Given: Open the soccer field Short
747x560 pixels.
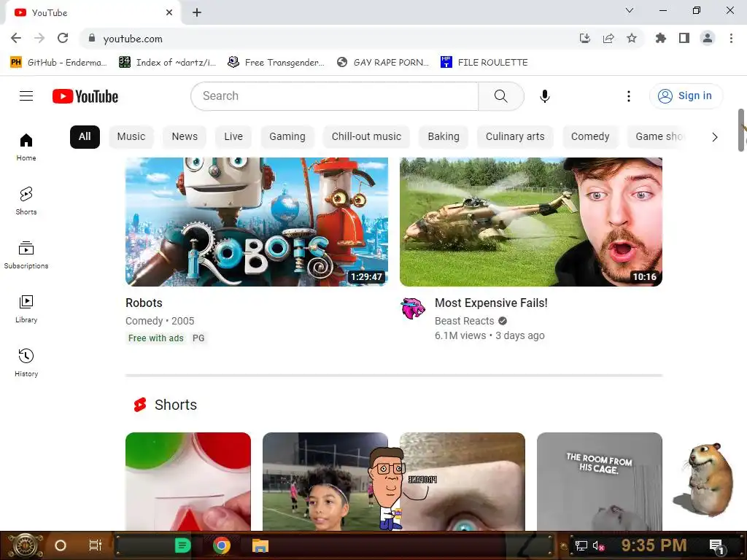Looking at the screenshot, I should point(325,481).
